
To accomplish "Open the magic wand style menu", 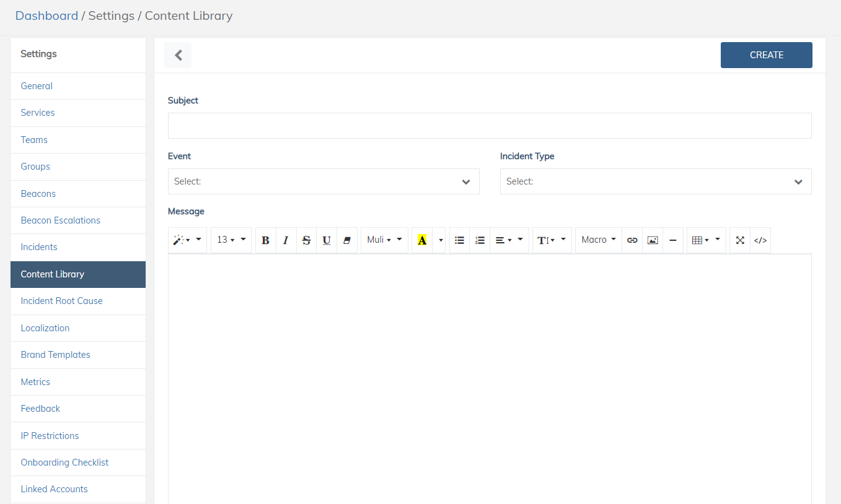I will pos(187,240).
